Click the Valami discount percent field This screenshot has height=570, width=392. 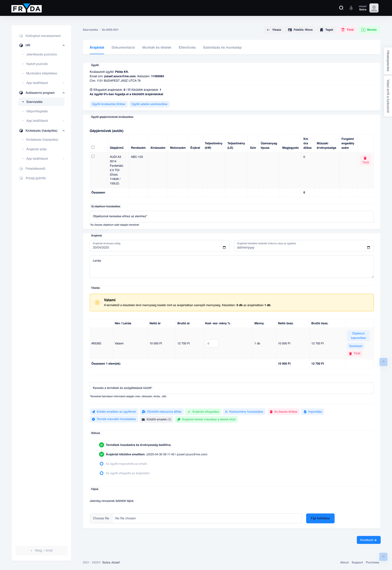pyautogui.click(x=212, y=343)
